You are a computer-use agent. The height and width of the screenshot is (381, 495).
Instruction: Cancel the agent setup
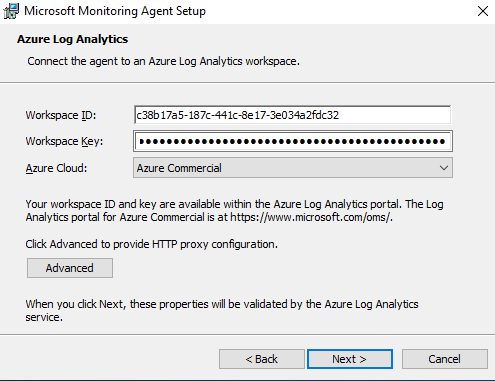(x=445, y=359)
